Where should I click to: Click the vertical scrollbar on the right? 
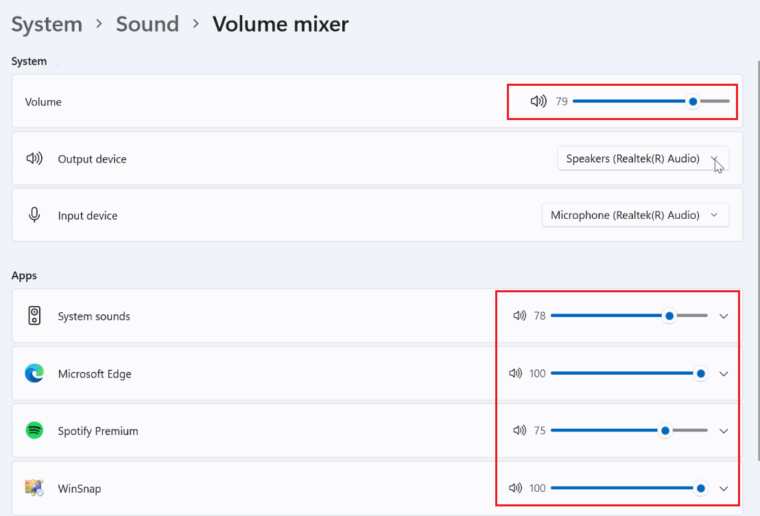click(x=758, y=260)
